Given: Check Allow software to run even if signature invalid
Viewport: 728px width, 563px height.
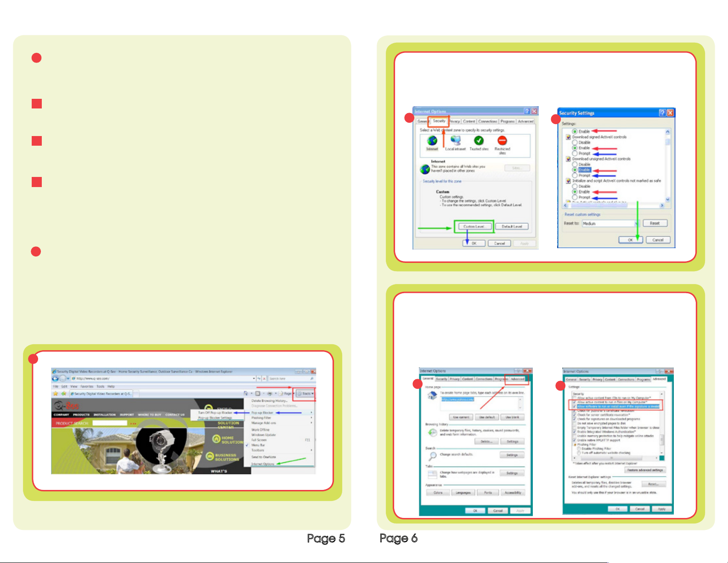Looking at the screenshot, I should (x=574, y=407).
